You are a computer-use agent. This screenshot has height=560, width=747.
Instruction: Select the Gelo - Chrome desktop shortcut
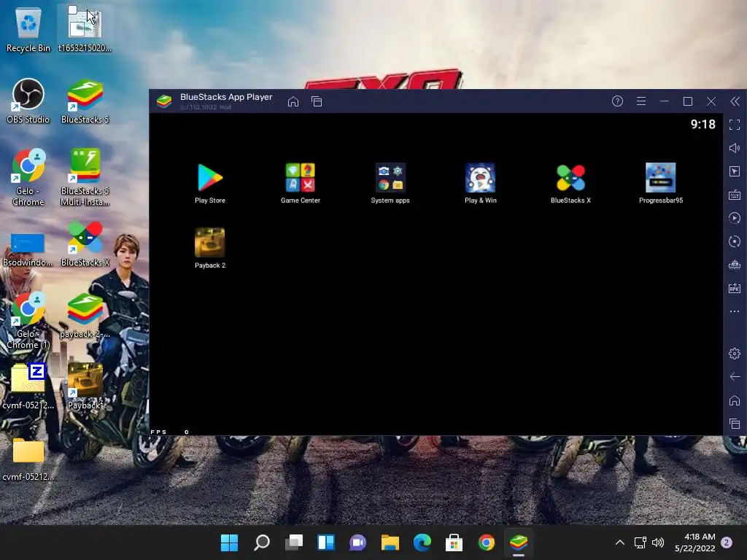tap(28, 177)
